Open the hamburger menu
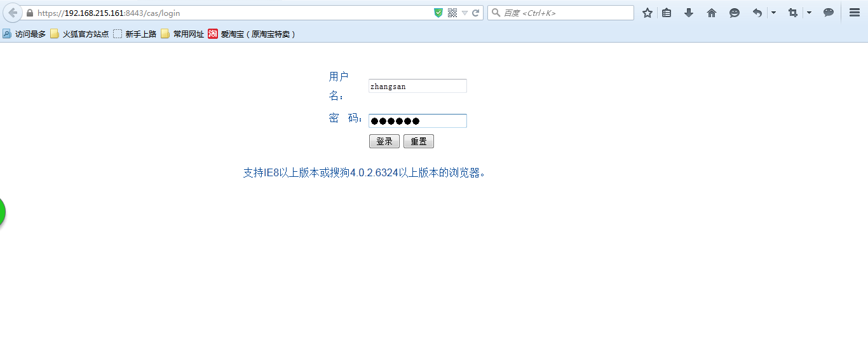Image resolution: width=868 pixels, height=348 pixels. pos(855,13)
